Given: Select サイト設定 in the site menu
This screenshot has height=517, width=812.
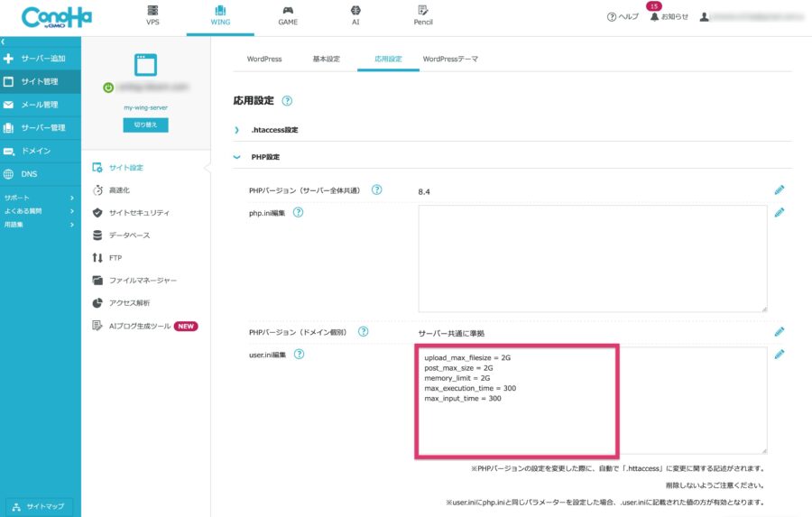Looking at the screenshot, I should [x=117, y=167].
